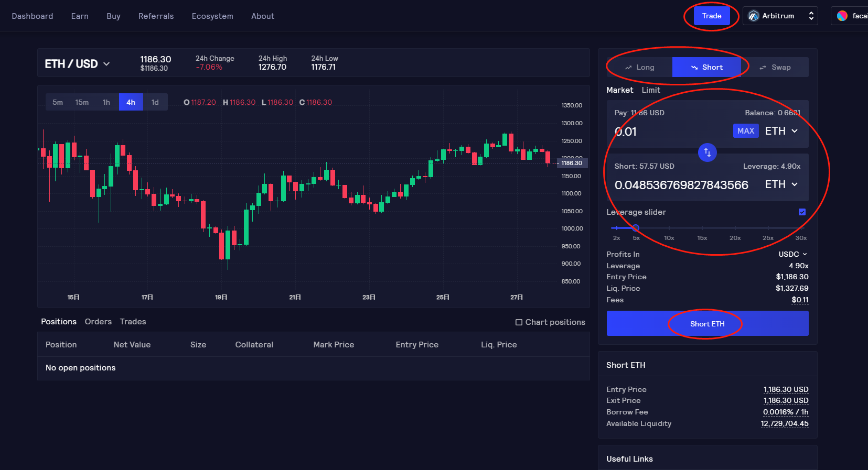Screen dimensions: 868x470
Task: Select the 1d chart timeframe
Action: coord(155,102)
